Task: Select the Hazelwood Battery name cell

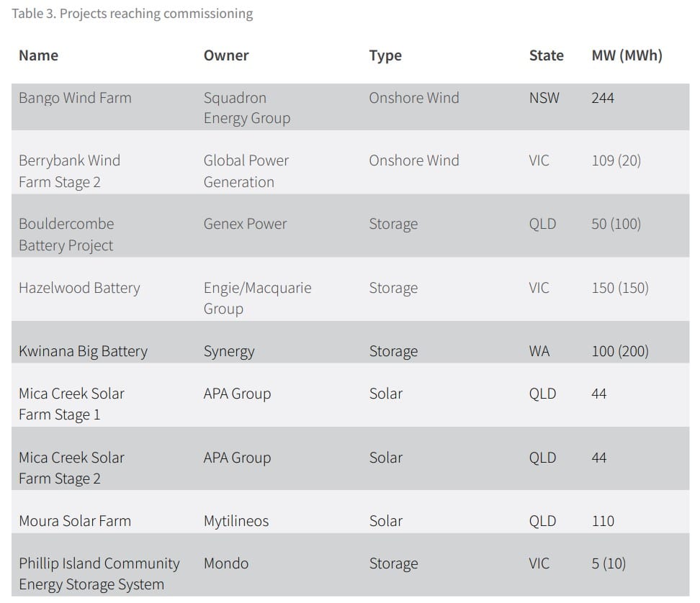Action: coord(79,288)
